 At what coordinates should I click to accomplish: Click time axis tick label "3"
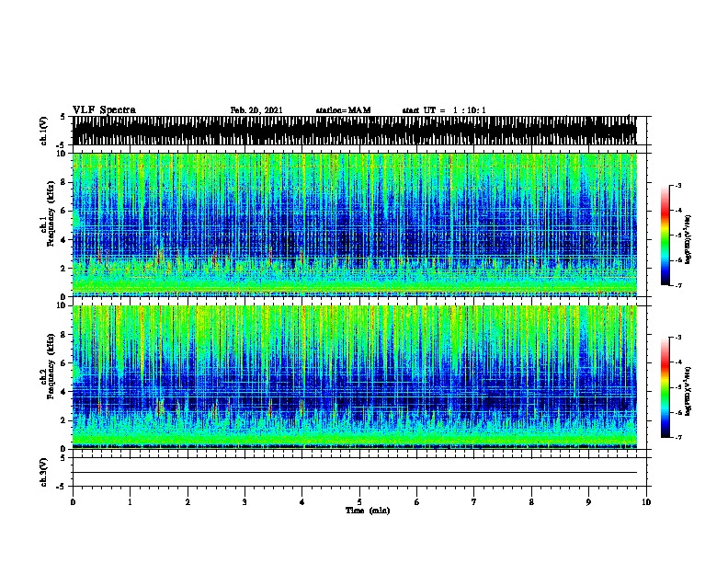(245, 502)
